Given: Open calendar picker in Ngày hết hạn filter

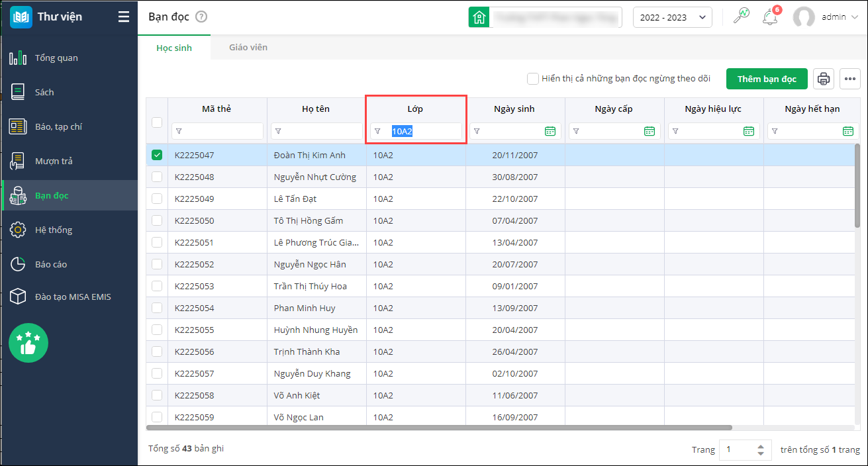Looking at the screenshot, I should 848,131.
